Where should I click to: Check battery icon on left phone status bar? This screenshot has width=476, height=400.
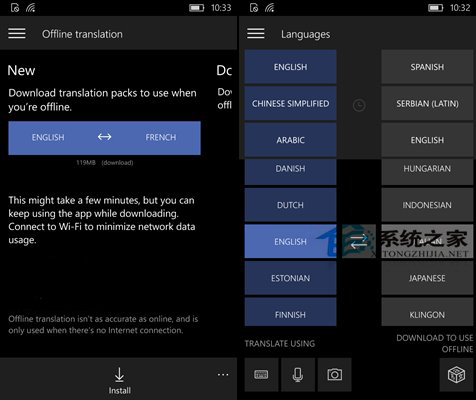tap(196, 8)
